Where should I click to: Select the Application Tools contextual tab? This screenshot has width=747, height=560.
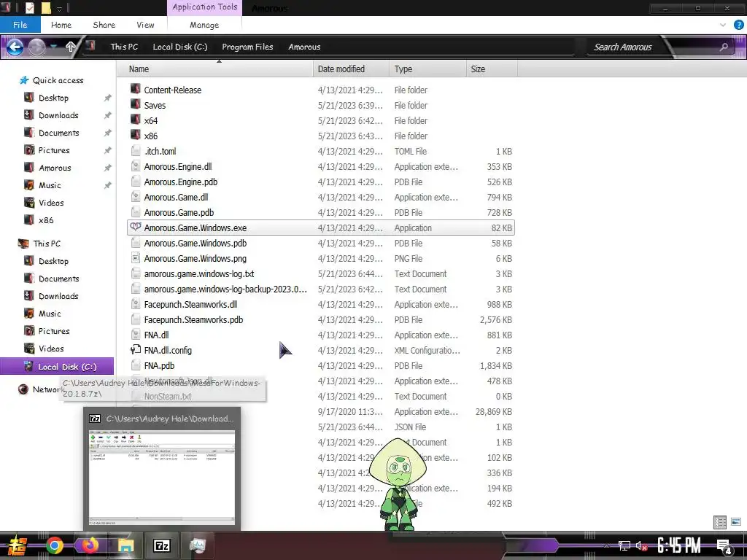tap(205, 7)
